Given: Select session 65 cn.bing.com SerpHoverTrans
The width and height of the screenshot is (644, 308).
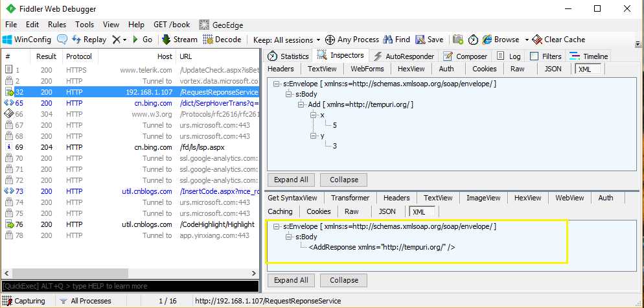Looking at the screenshot, I should pos(131,103).
